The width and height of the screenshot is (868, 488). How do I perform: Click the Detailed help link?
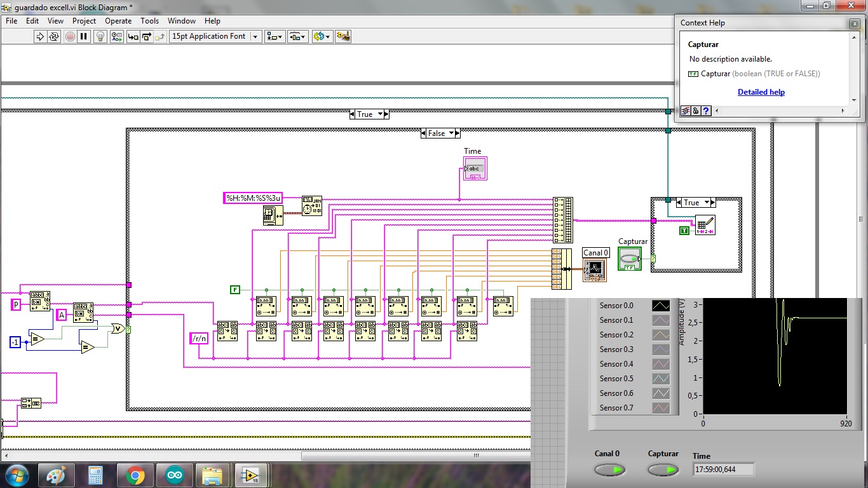(x=761, y=92)
